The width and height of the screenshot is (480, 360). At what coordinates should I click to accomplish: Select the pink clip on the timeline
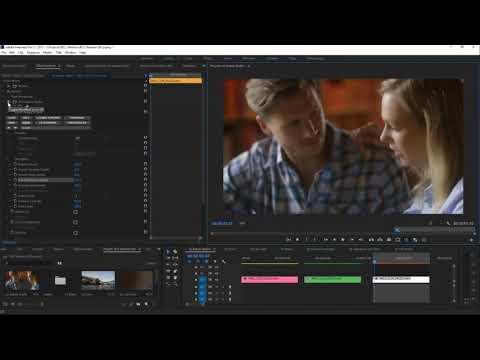pyautogui.click(x=269, y=279)
